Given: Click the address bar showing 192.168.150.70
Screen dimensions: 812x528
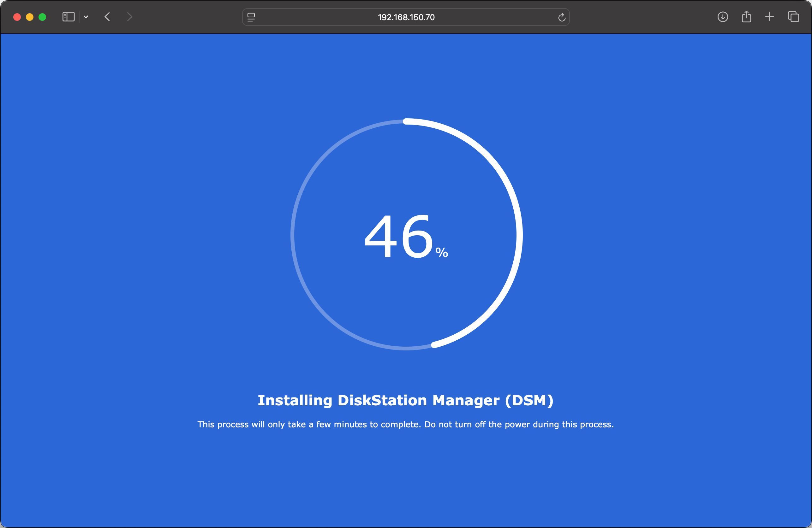Looking at the screenshot, I should click(x=406, y=17).
